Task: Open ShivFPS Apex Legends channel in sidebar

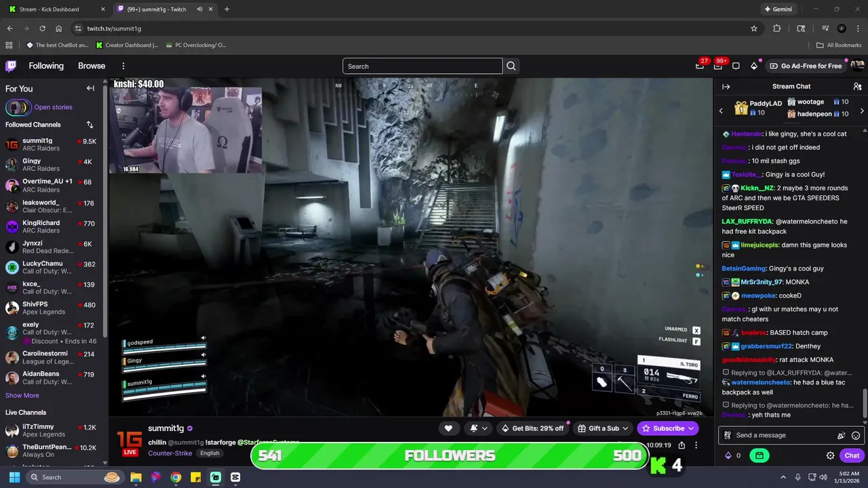Action: point(52,308)
